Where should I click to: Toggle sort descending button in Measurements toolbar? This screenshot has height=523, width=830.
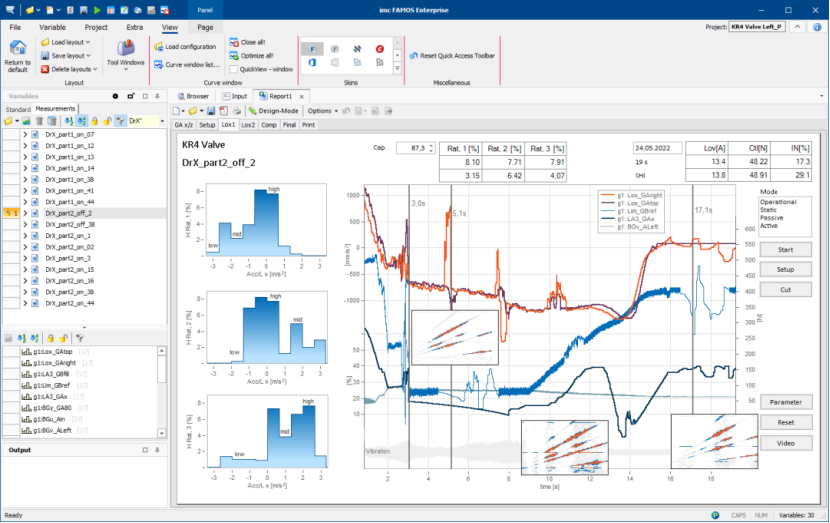click(x=82, y=121)
